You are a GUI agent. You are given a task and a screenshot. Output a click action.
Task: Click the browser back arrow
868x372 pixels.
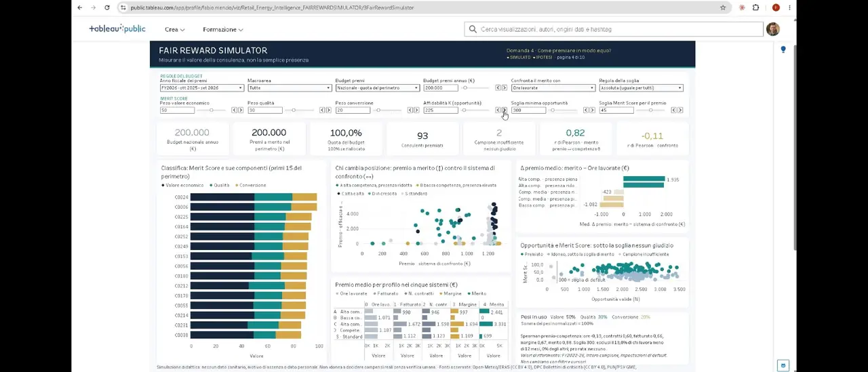(79, 7)
